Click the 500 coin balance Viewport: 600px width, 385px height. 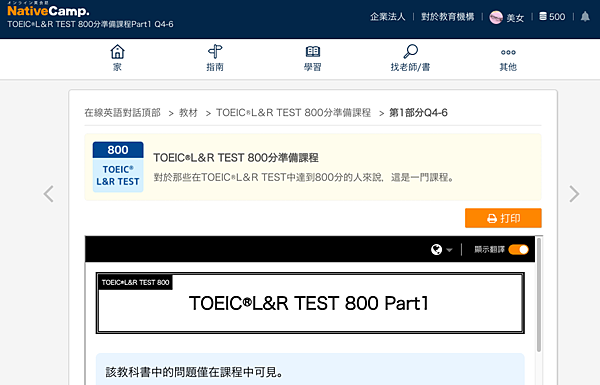coord(557,16)
